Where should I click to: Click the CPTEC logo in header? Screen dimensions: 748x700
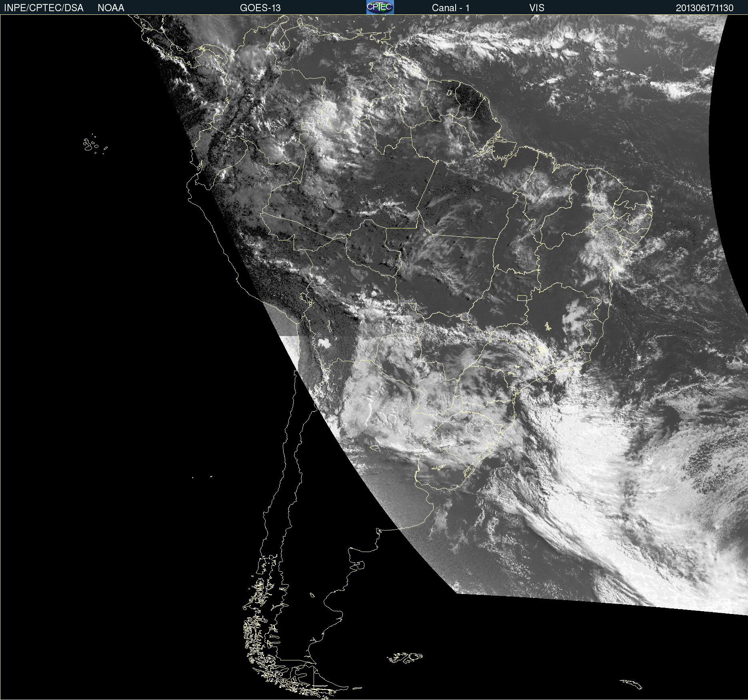tap(380, 7)
